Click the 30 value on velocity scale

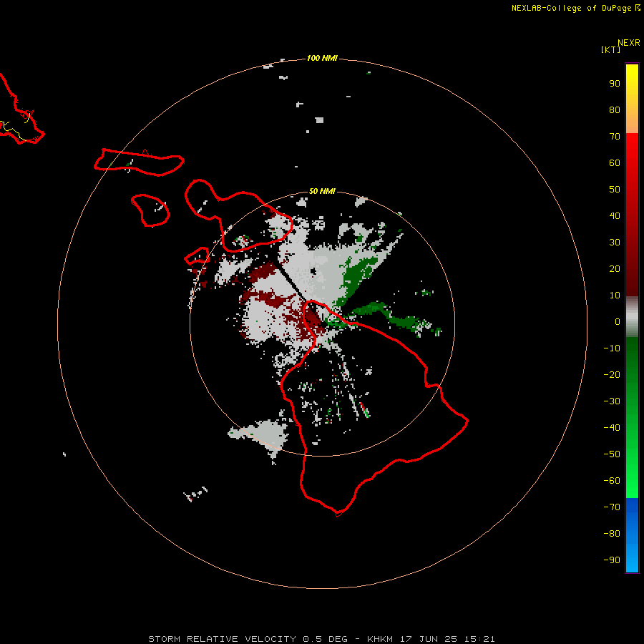615,243
